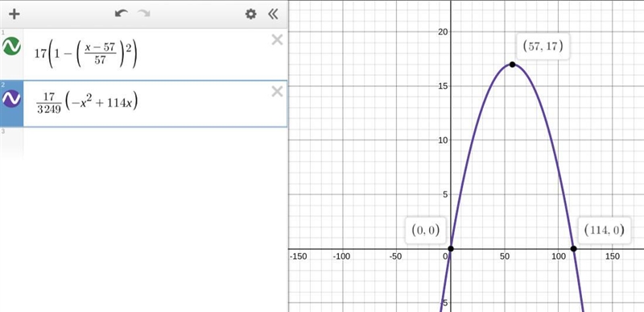Click the plus Add Item icon

tap(14, 14)
